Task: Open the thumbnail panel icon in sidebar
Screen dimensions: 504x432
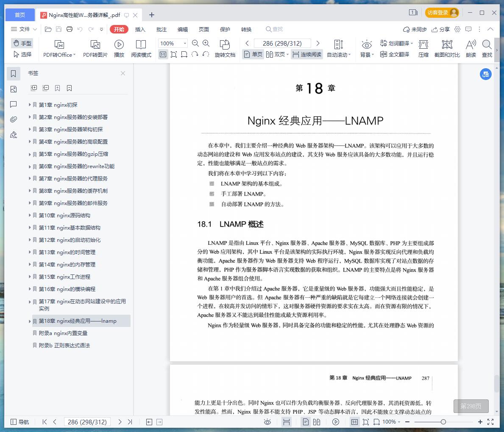Action: pos(14,89)
